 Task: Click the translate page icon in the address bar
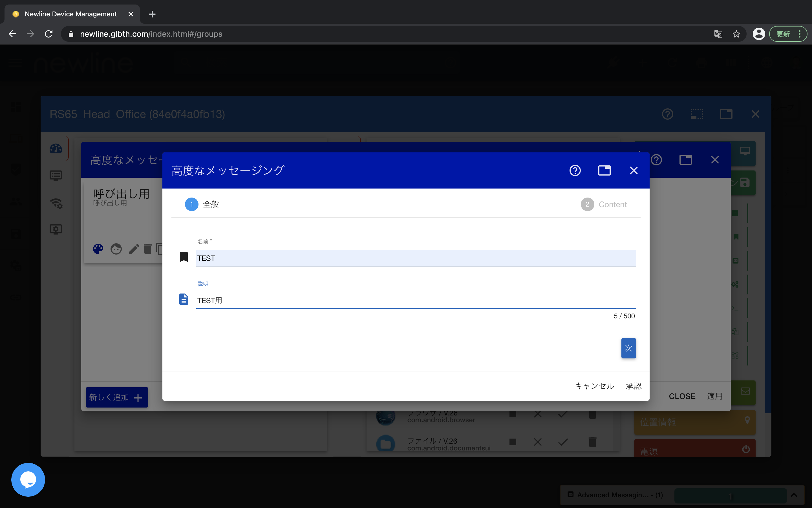click(x=718, y=34)
